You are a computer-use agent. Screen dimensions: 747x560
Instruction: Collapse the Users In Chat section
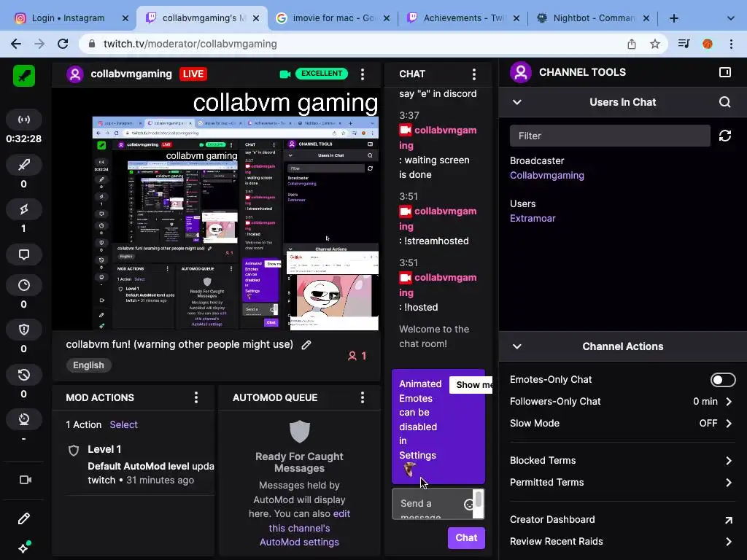click(517, 102)
